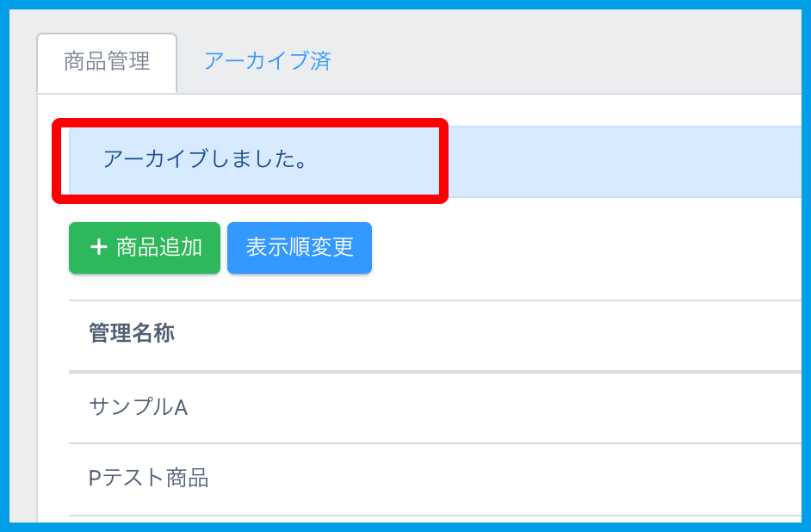Click the アーカイブしました。 notification text
Screen dimensions: 811x532
[x=205, y=159]
